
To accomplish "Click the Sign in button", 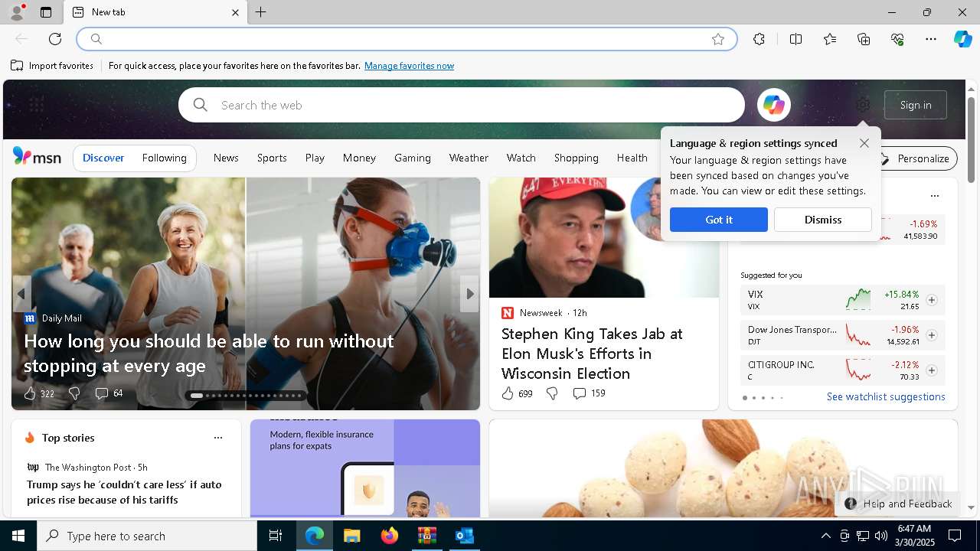I will point(916,105).
